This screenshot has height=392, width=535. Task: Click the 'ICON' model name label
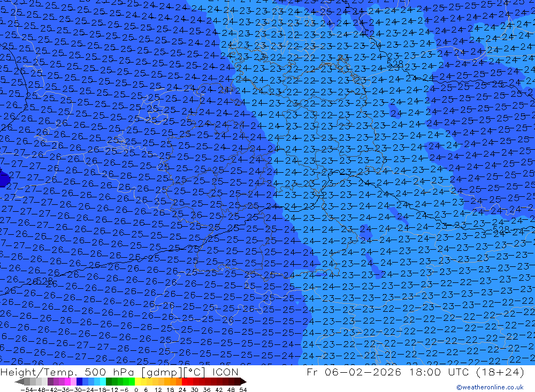click(x=225, y=372)
